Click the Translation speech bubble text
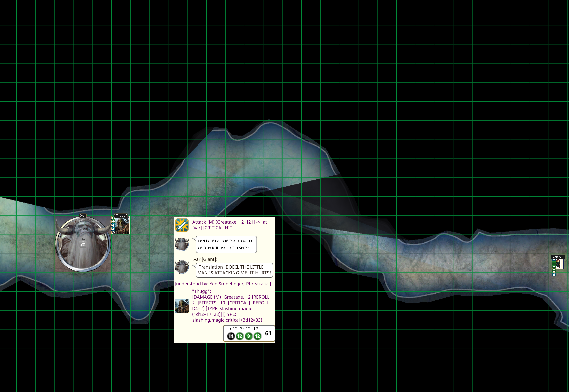Image resolution: width=569 pixels, height=392 pixels. coord(234,270)
